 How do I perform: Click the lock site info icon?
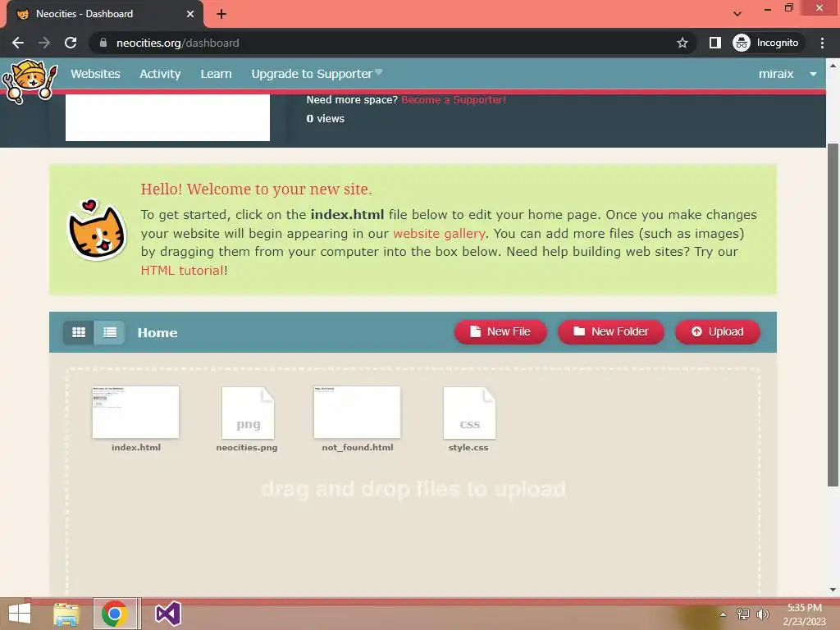pos(103,43)
